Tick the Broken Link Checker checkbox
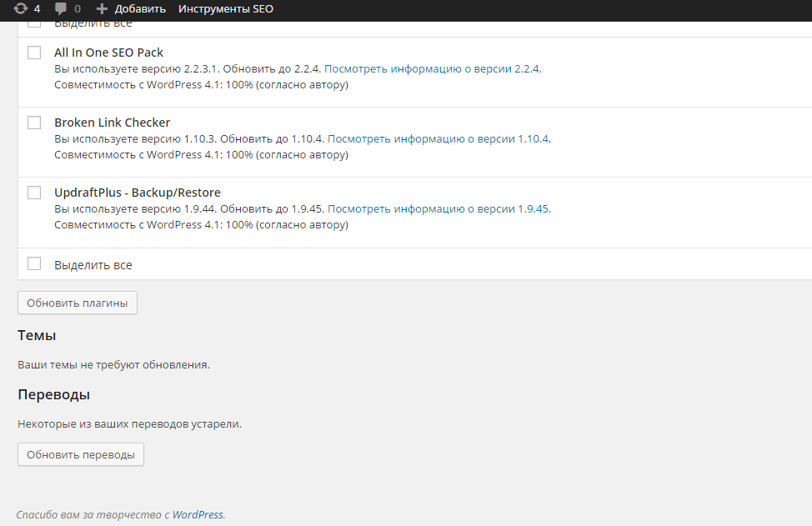Screen dimensions: 812x526 tap(34, 123)
